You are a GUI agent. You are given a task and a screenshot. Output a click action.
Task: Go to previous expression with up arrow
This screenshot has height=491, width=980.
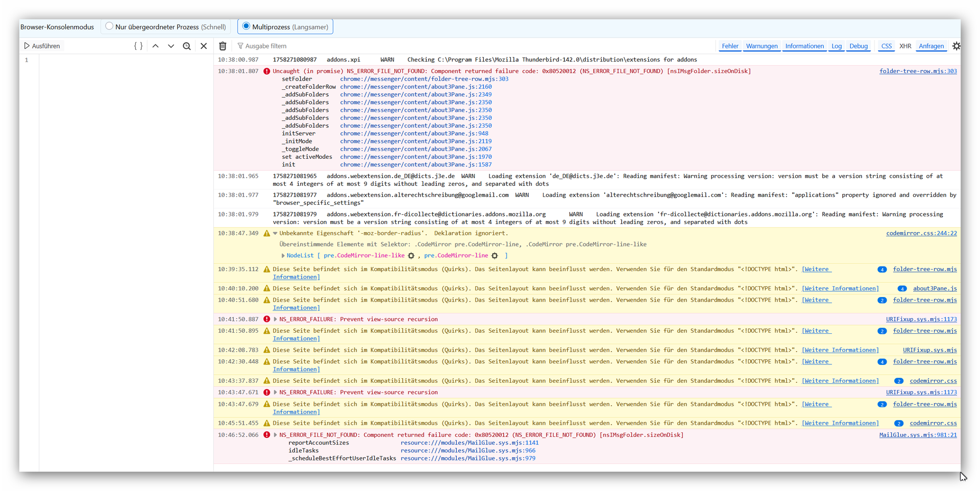156,46
